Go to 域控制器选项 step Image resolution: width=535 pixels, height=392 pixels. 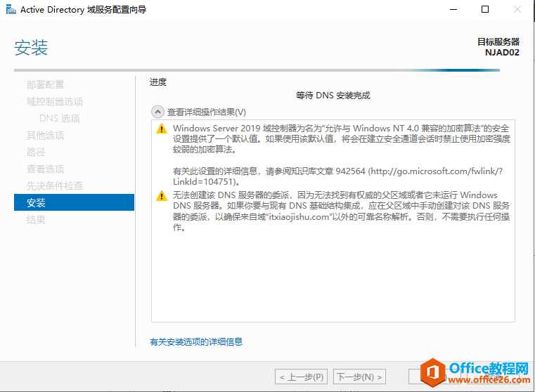[54, 102]
